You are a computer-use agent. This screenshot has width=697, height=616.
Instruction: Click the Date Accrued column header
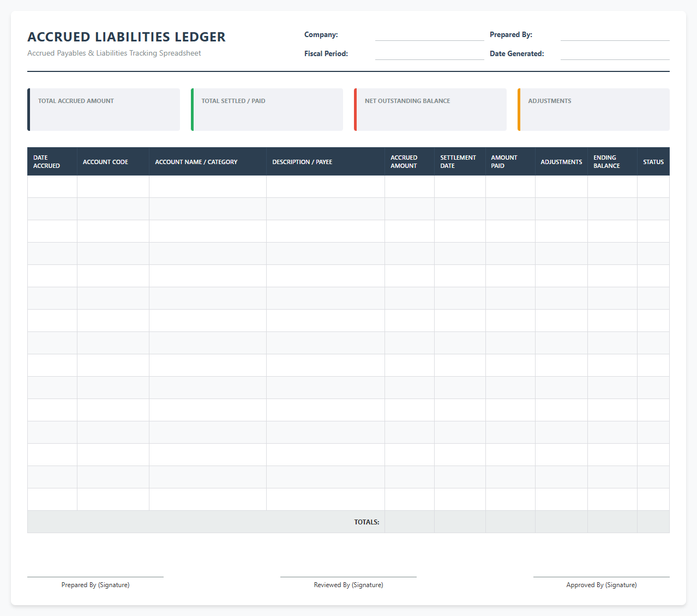tap(52, 161)
